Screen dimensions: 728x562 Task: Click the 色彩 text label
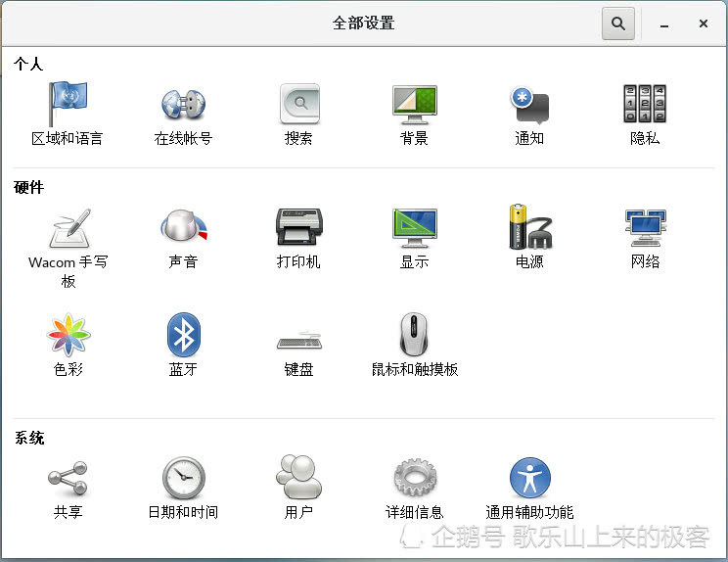68,369
